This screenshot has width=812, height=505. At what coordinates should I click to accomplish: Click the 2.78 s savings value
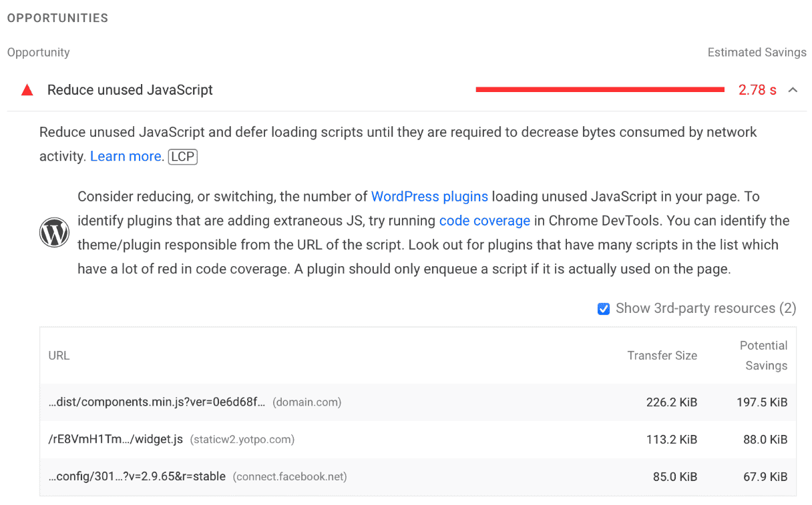(x=757, y=89)
